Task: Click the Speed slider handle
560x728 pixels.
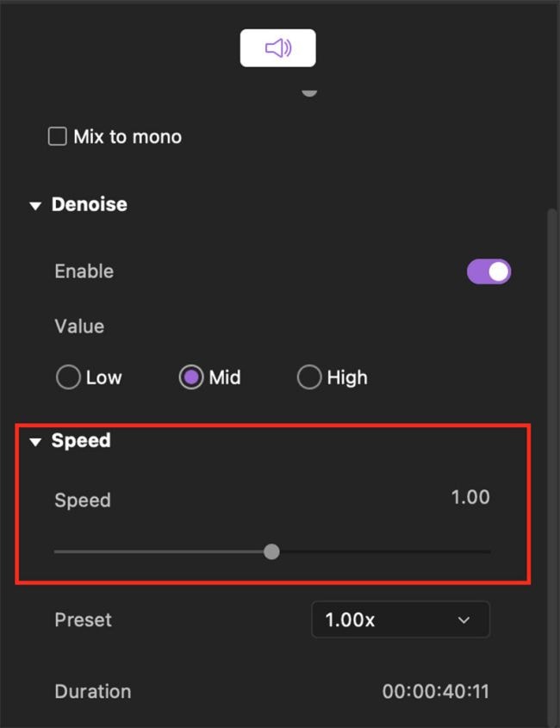Action: (x=271, y=551)
